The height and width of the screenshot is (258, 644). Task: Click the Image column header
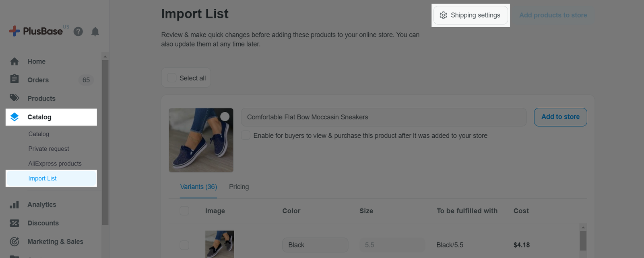tap(215, 211)
